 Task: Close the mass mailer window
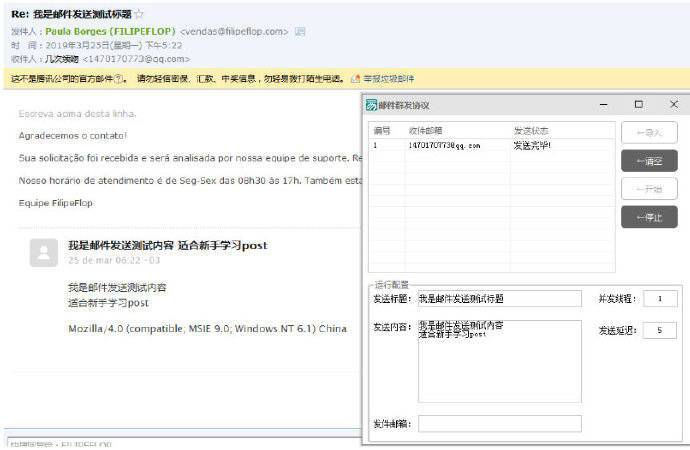pyautogui.click(x=674, y=104)
